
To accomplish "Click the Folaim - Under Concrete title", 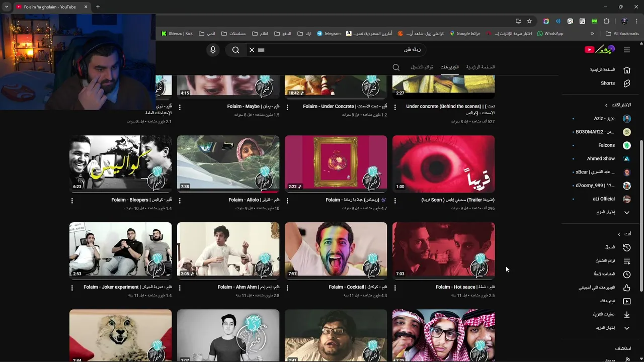I will coord(345,107).
